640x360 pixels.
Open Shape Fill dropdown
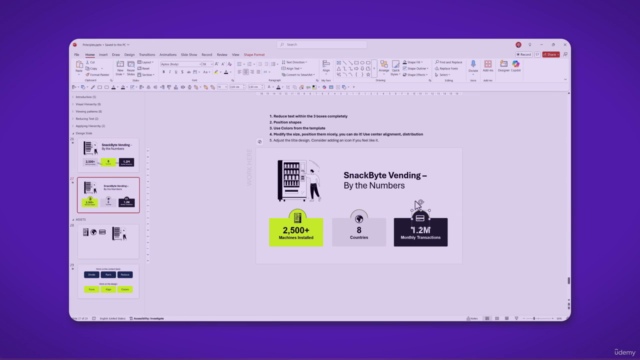tap(413, 62)
